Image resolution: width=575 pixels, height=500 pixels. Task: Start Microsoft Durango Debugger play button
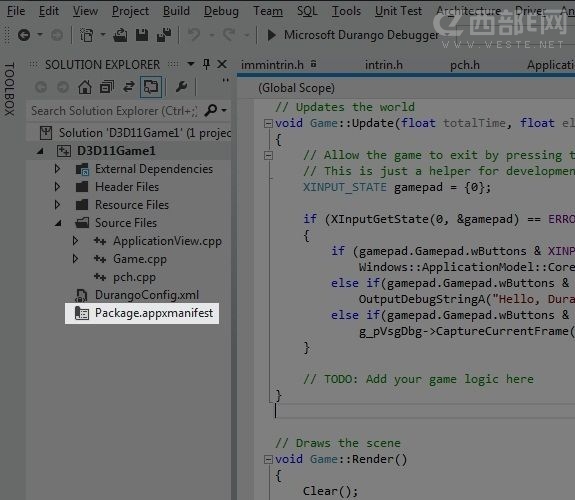[x=272, y=35]
